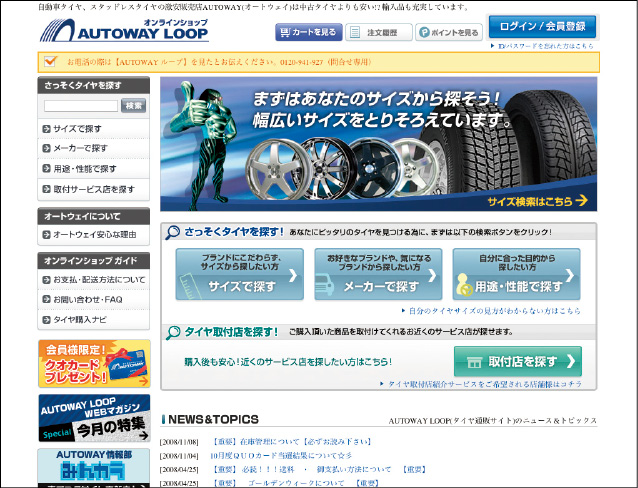
Task: Click arrow icon beside お問い合わせ・FAQ
Action: (46, 299)
